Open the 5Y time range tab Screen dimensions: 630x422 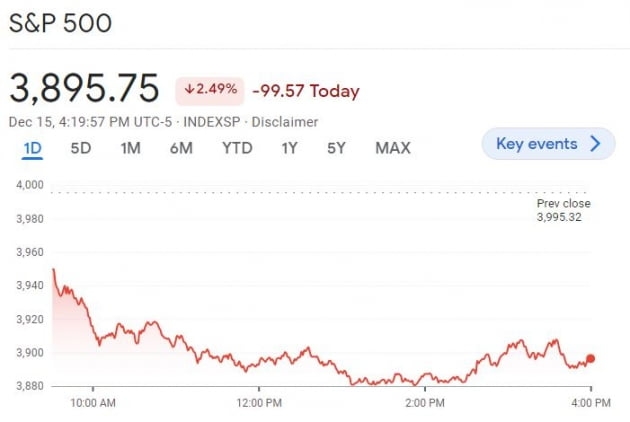coord(336,148)
